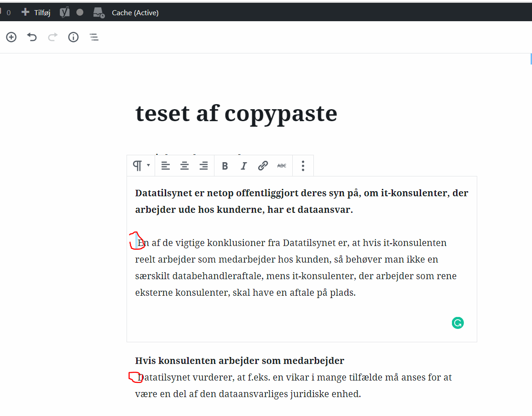
Task: Open the Grammarly assistant icon
Action: [457, 323]
